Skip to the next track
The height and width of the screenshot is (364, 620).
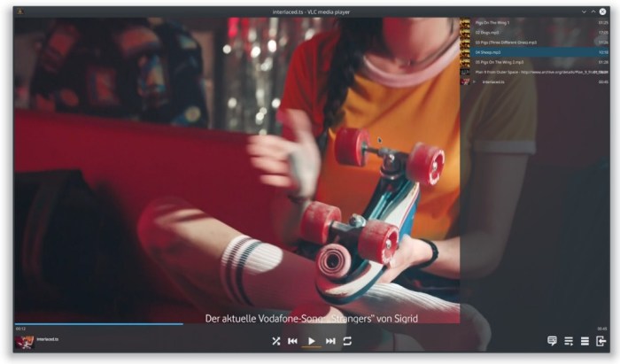(330, 341)
